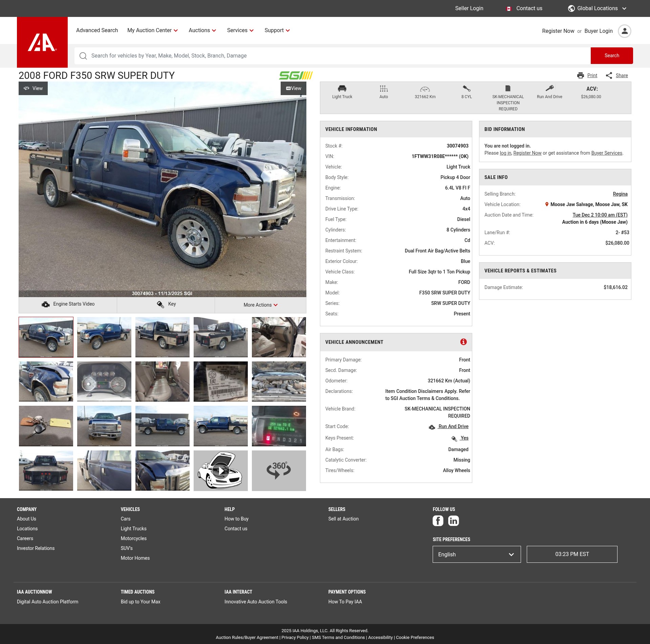Open Sell at Auction footer link
Image resolution: width=650 pixels, height=644 pixels.
(343, 519)
